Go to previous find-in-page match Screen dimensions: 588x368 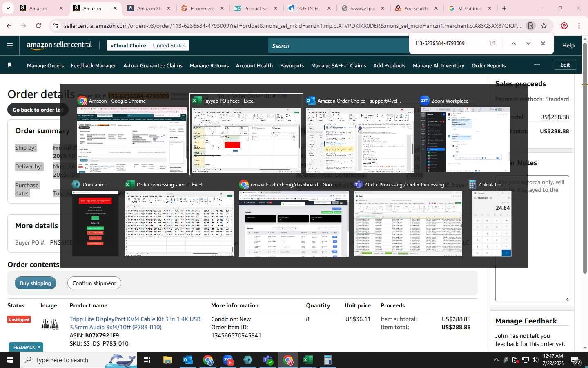click(514, 43)
